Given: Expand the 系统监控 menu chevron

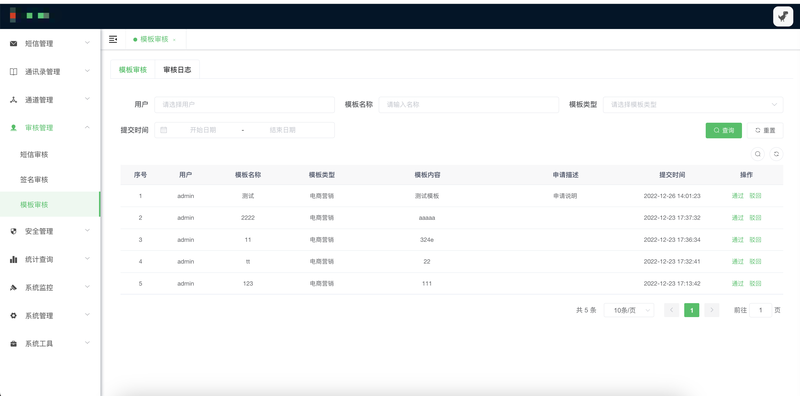Looking at the screenshot, I should (87, 287).
